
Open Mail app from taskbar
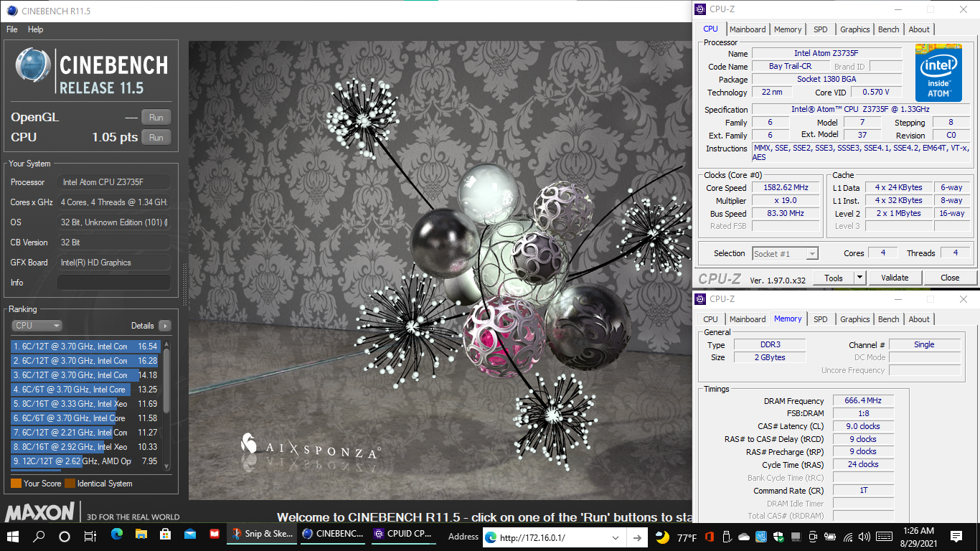190,534
